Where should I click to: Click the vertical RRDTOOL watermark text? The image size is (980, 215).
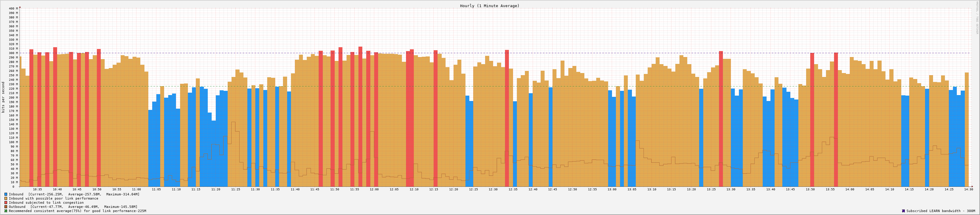tap(976, 17)
